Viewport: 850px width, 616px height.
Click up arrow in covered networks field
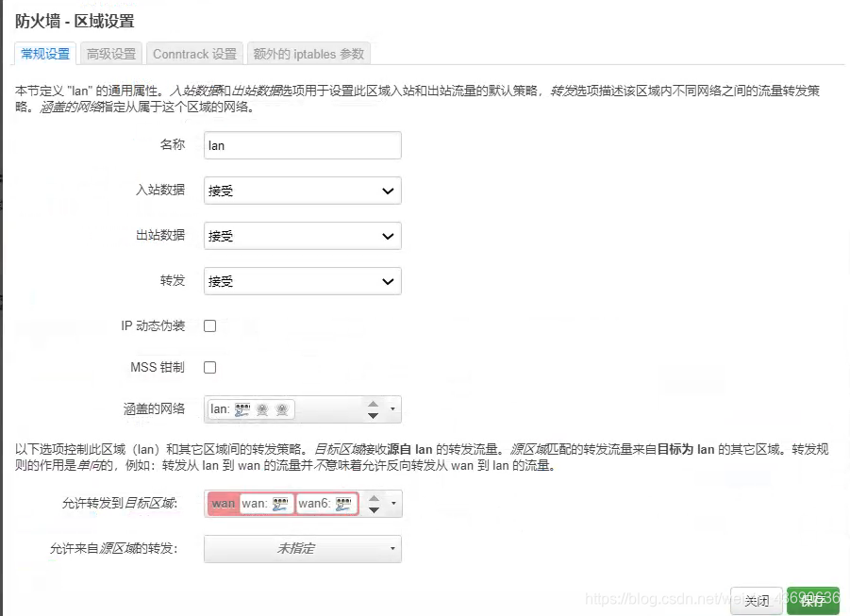point(373,404)
